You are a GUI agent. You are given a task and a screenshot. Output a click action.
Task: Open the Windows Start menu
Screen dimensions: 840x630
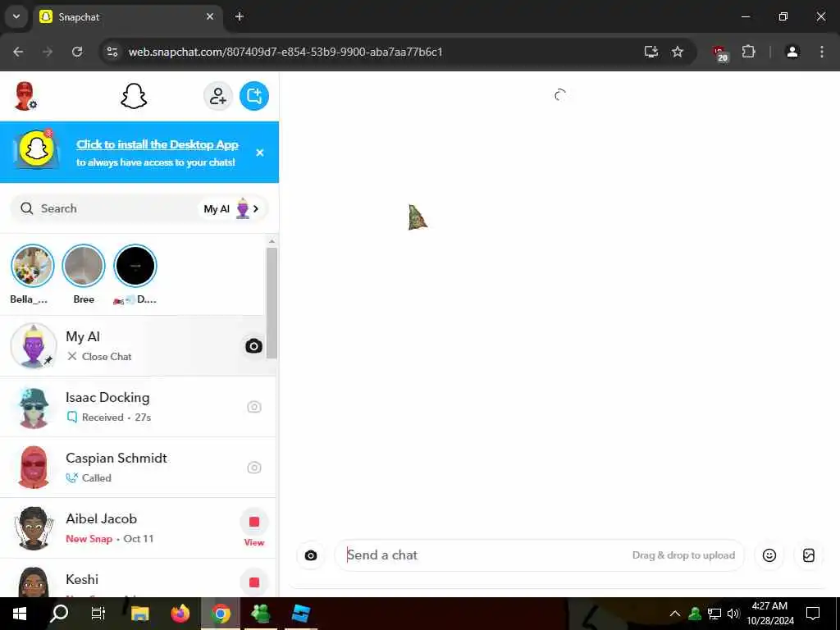point(20,614)
